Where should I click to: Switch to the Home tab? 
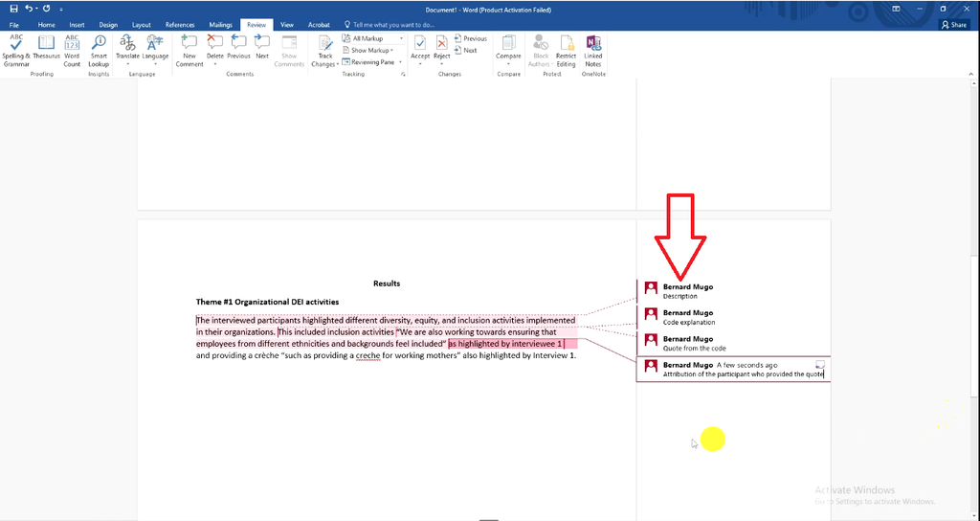tap(46, 25)
